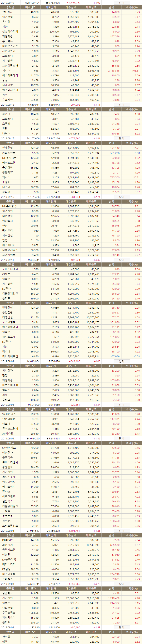Click 닫기 on the 2019.09.04 row

tap(121, 531)
